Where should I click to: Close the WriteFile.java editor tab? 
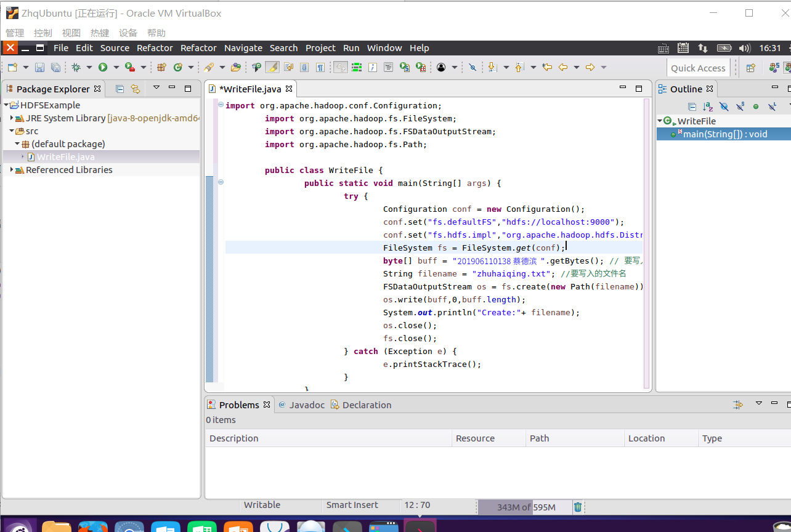(289, 89)
